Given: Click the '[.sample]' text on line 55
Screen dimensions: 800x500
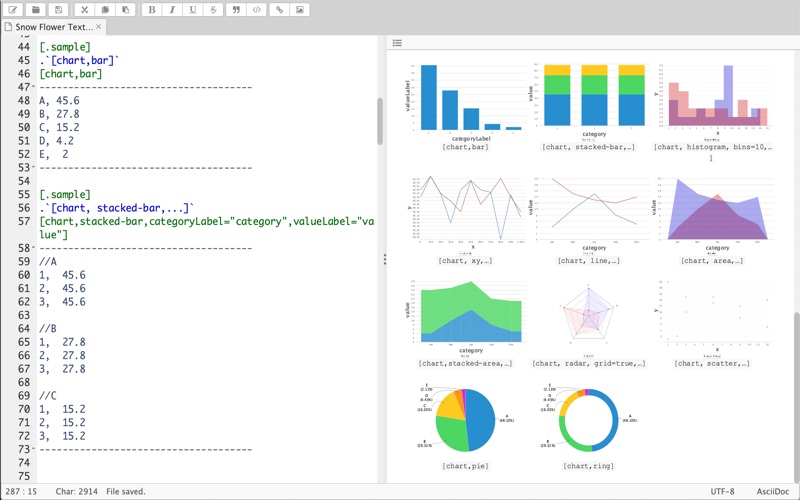Looking at the screenshot, I should coord(65,194).
